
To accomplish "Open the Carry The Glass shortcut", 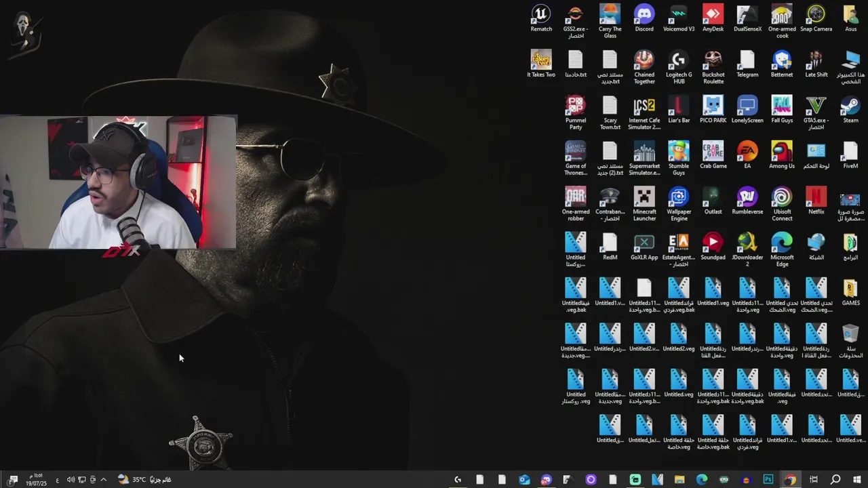I will coord(610,21).
